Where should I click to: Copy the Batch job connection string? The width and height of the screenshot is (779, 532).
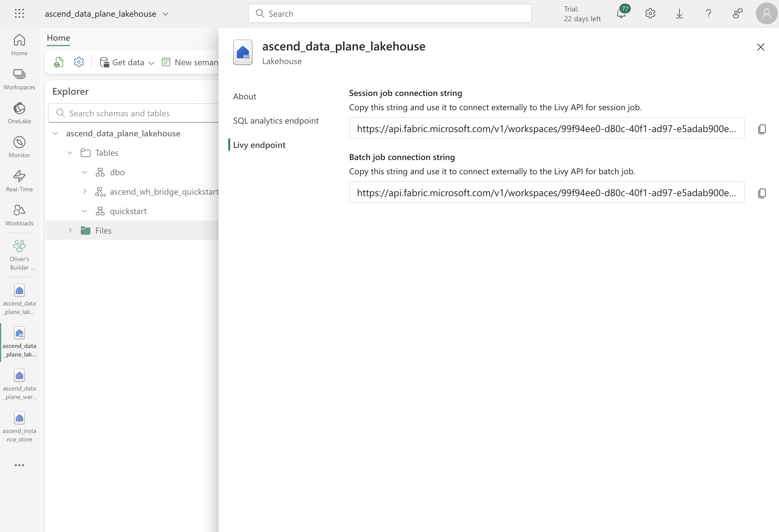click(x=762, y=193)
